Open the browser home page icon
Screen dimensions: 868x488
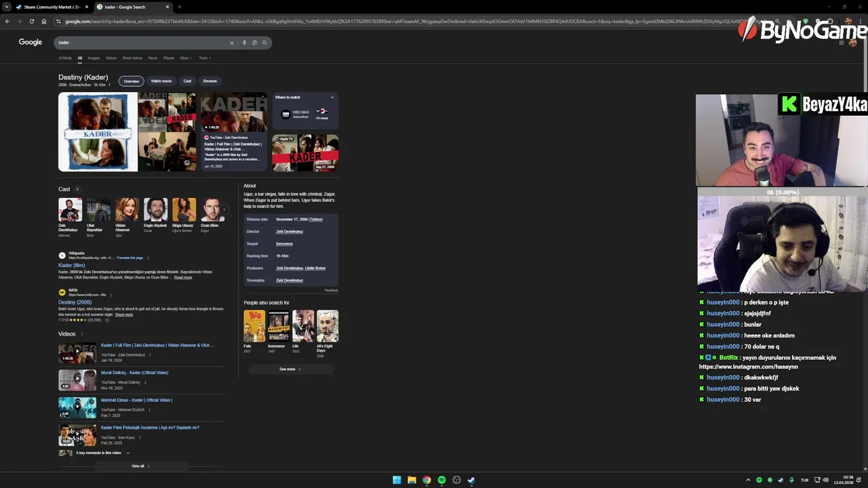pyautogui.click(x=44, y=21)
